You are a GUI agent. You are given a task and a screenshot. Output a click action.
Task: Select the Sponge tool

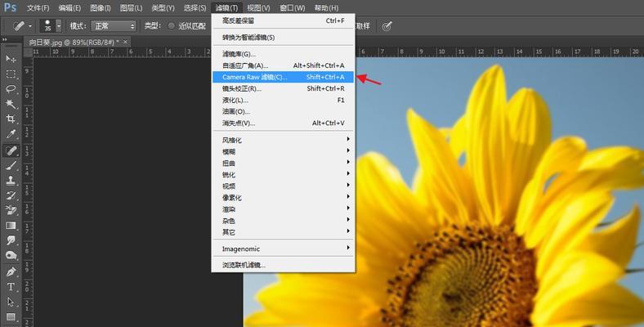tap(11, 256)
